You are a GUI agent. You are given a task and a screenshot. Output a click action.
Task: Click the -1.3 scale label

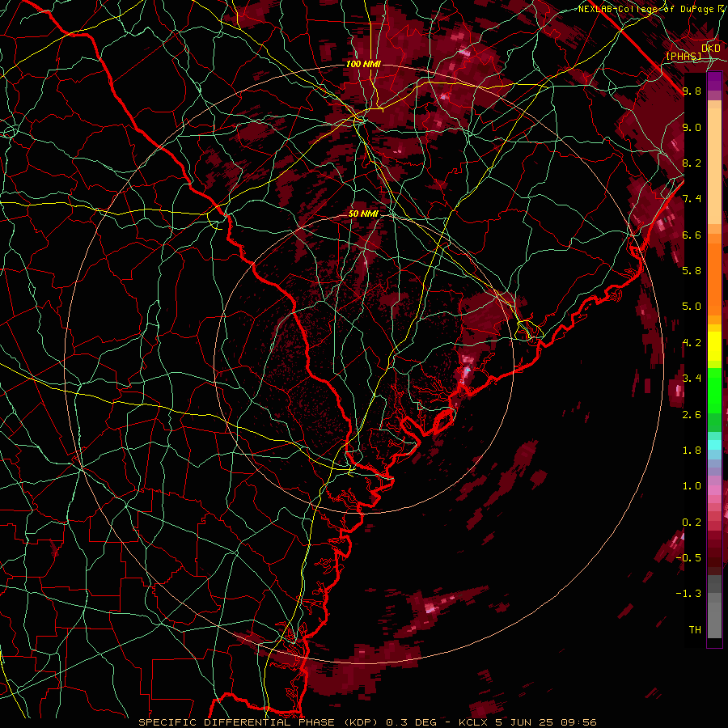pos(688,594)
